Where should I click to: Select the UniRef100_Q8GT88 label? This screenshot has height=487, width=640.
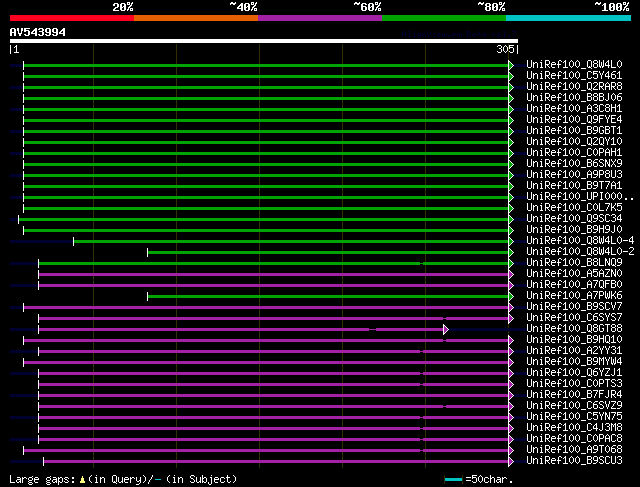point(574,329)
